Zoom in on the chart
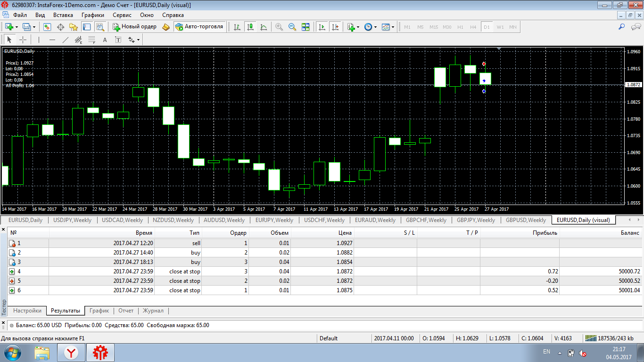 tap(279, 27)
